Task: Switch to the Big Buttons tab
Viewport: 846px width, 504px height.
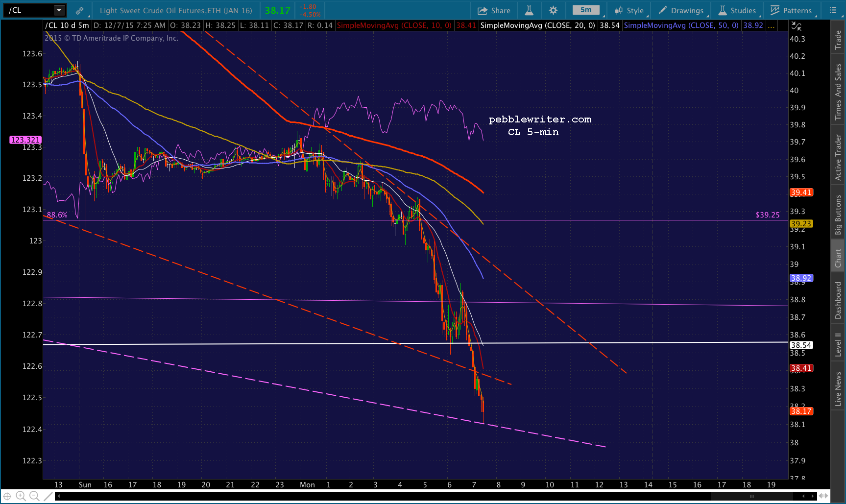Action: (838, 214)
